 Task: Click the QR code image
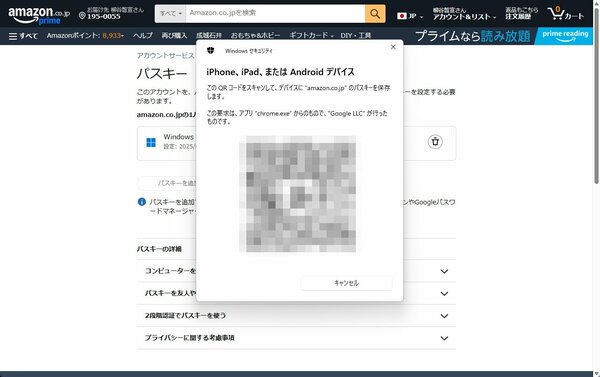coord(298,194)
